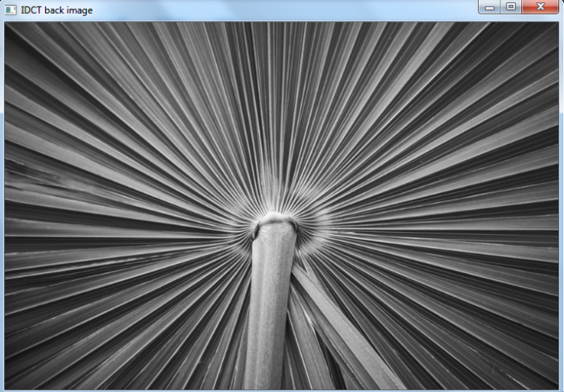This screenshot has width=564, height=392.
Task: Close the IDCT back image window
Action: pos(541,6)
